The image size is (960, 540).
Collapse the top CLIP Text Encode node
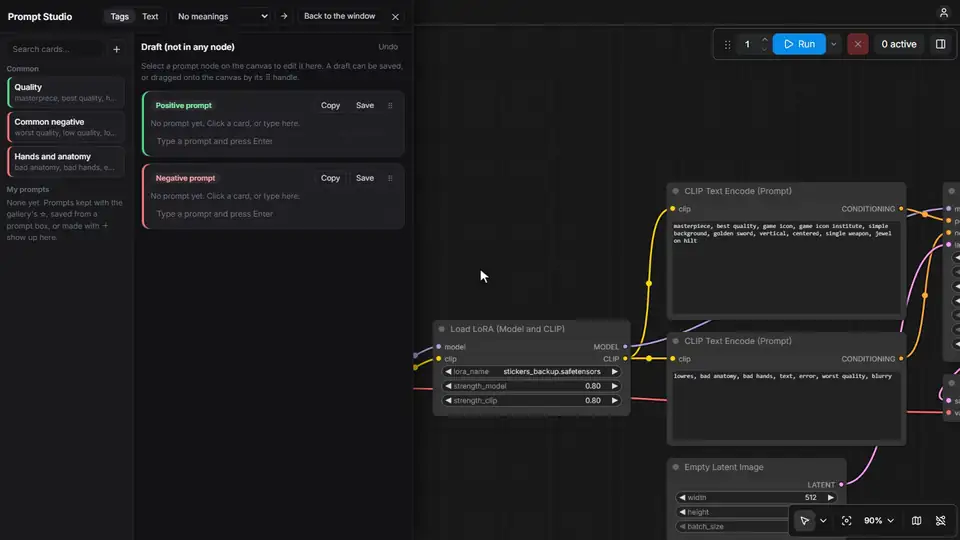click(x=675, y=191)
